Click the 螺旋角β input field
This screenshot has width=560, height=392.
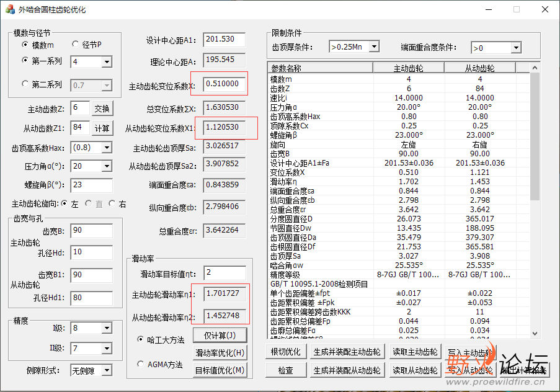(91, 185)
